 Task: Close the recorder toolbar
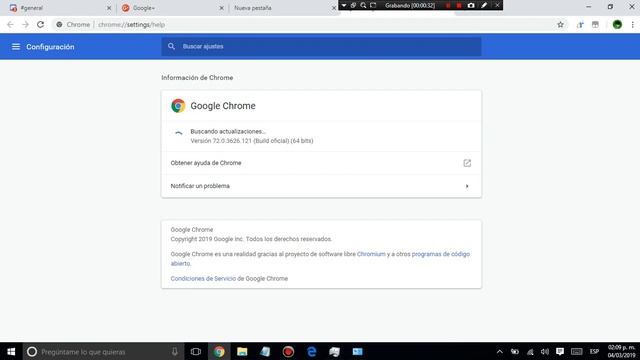[497, 5]
